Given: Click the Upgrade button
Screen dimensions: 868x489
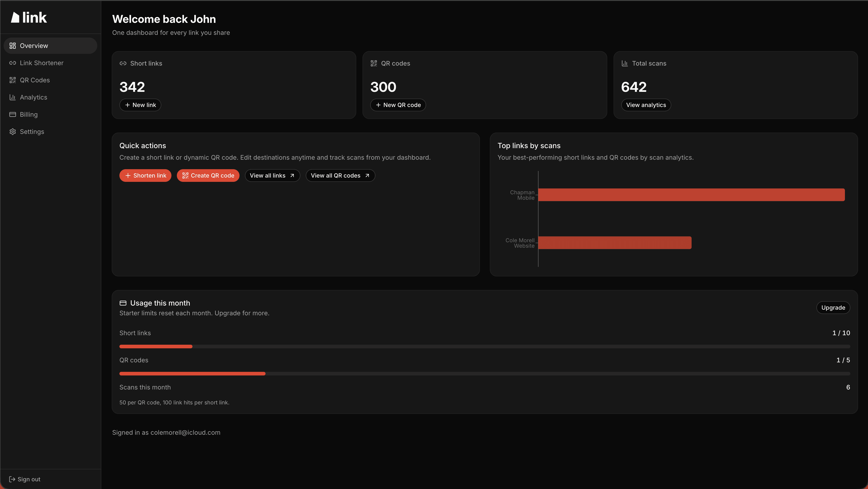Looking at the screenshot, I should (x=833, y=307).
